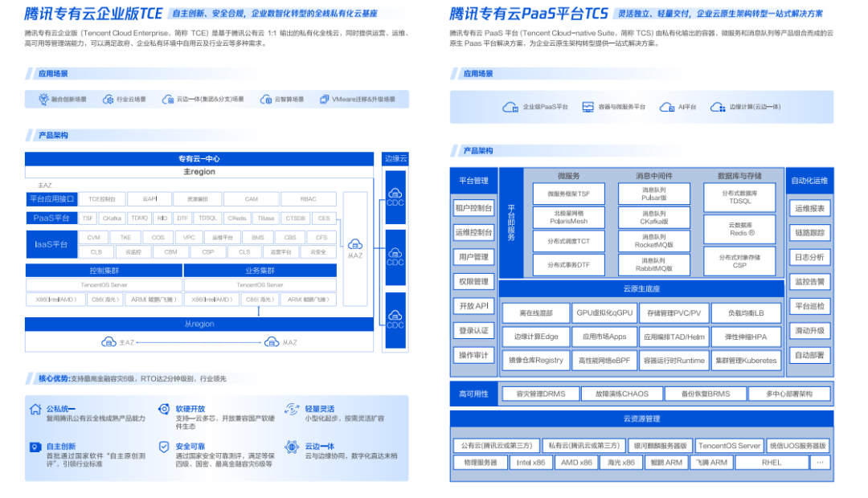Click the 从region bar
868x498 pixels.
(x=199, y=325)
